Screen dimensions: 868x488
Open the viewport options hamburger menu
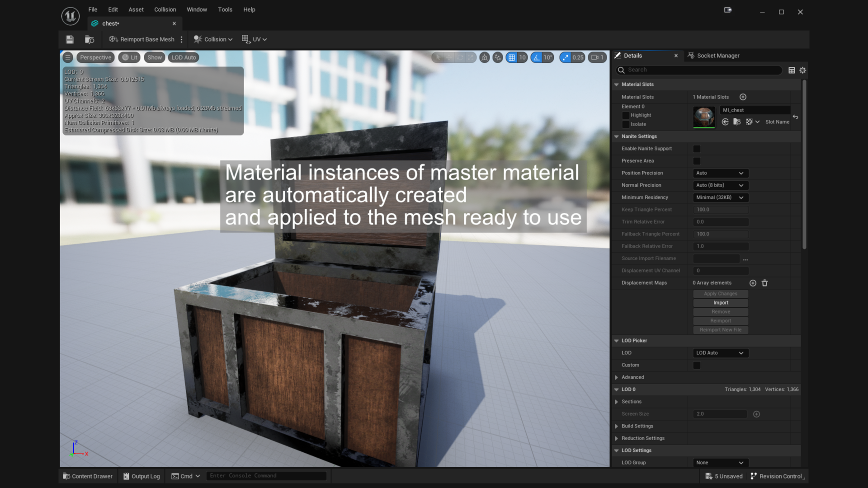pos(68,57)
